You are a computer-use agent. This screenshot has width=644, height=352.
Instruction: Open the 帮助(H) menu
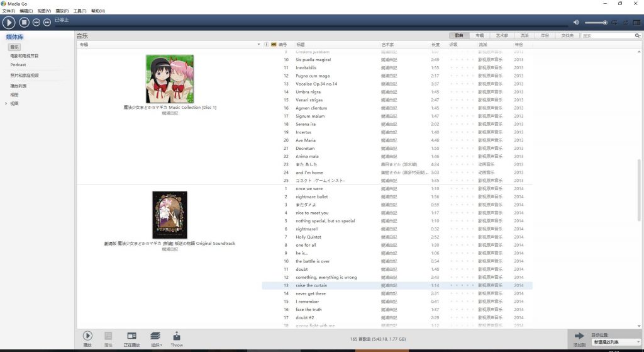tap(97, 11)
